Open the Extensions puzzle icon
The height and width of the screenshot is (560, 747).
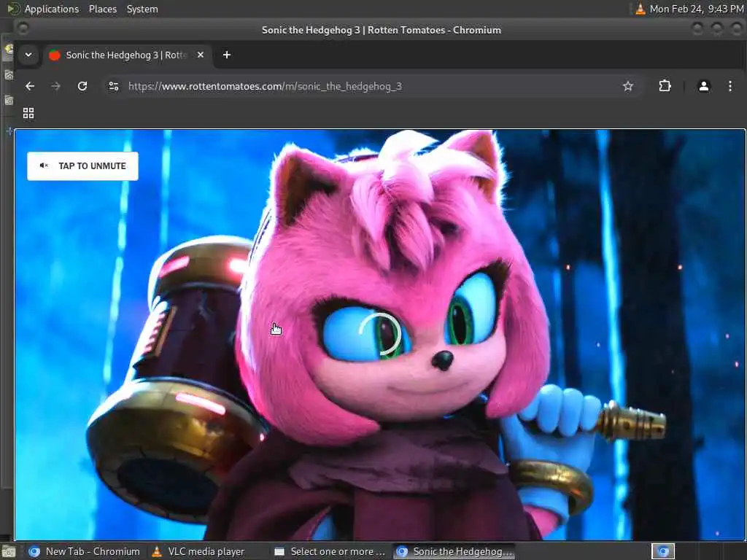tap(665, 86)
